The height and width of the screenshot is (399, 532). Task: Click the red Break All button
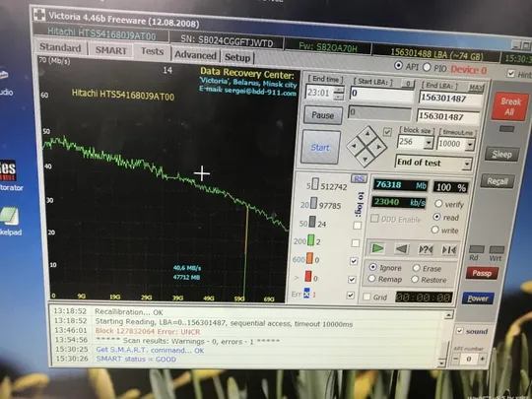[510, 106]
